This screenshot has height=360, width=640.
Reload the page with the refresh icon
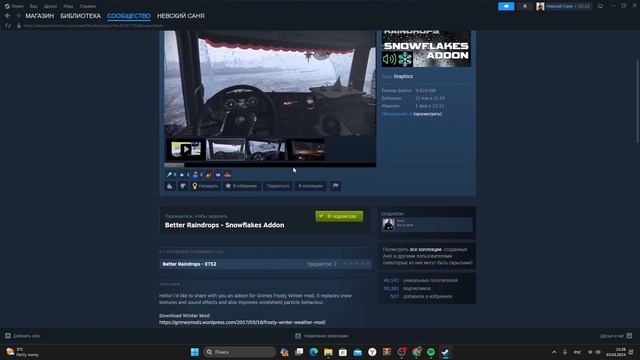pos(8,25)
